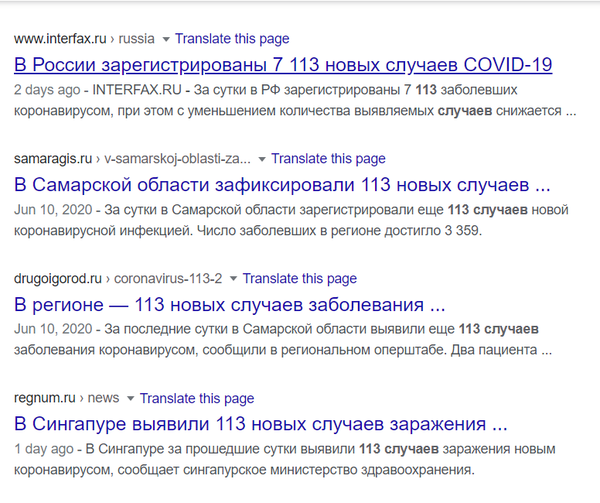Click snippet line 'заболевания коронавирусом, сообщили в региональном оперштабе'
The image size is (600, 503).
point(283,350)
